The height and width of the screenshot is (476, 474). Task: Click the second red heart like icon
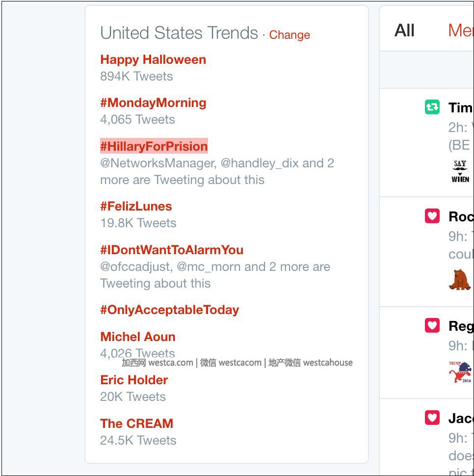click(432, 325)
